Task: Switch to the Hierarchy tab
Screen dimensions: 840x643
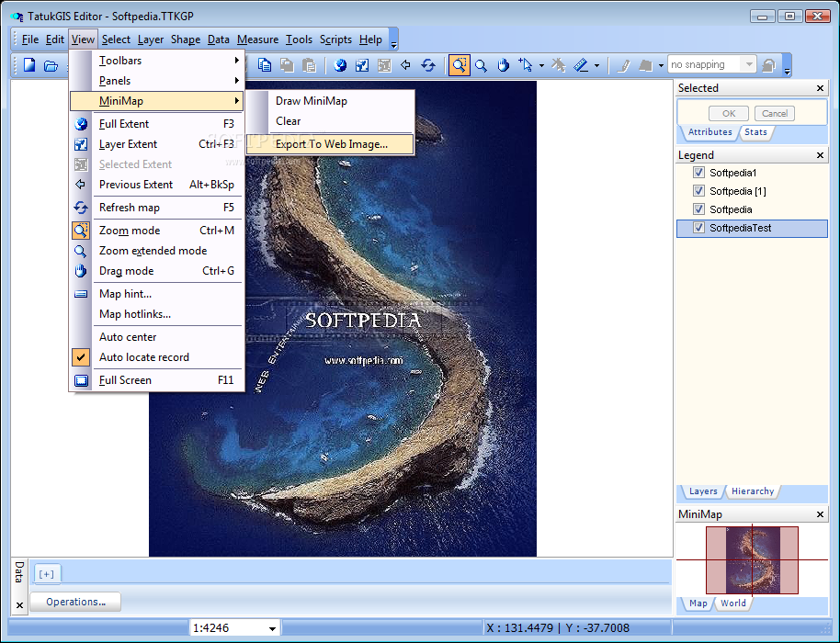Action: pyautogui.click(x=753, y=491)
